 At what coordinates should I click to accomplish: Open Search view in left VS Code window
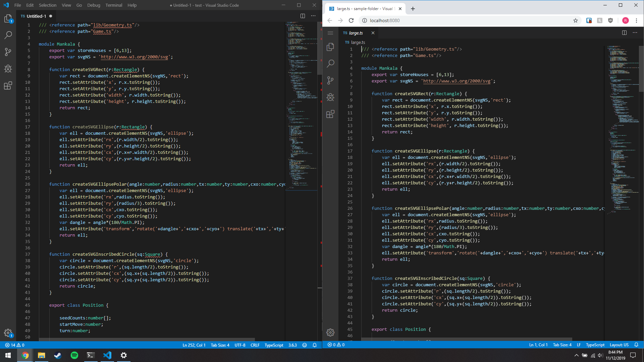coord(8,35)
